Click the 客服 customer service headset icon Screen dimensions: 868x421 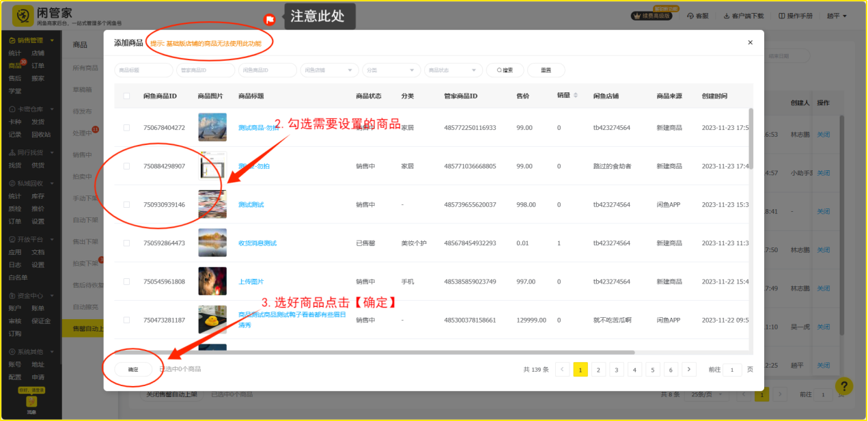pos(690,16)
